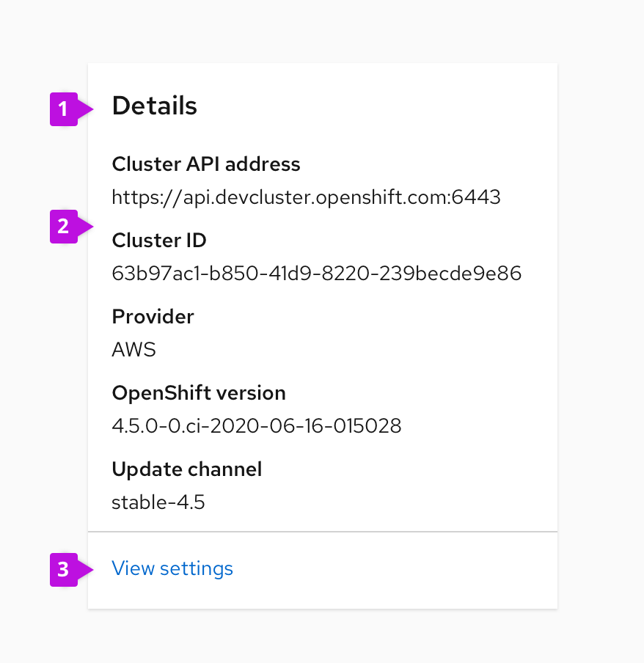This screenshot has height=663, width=644.
Task: Click the divider above View settings
Action: pyautogui.click(x=323, y=531)
